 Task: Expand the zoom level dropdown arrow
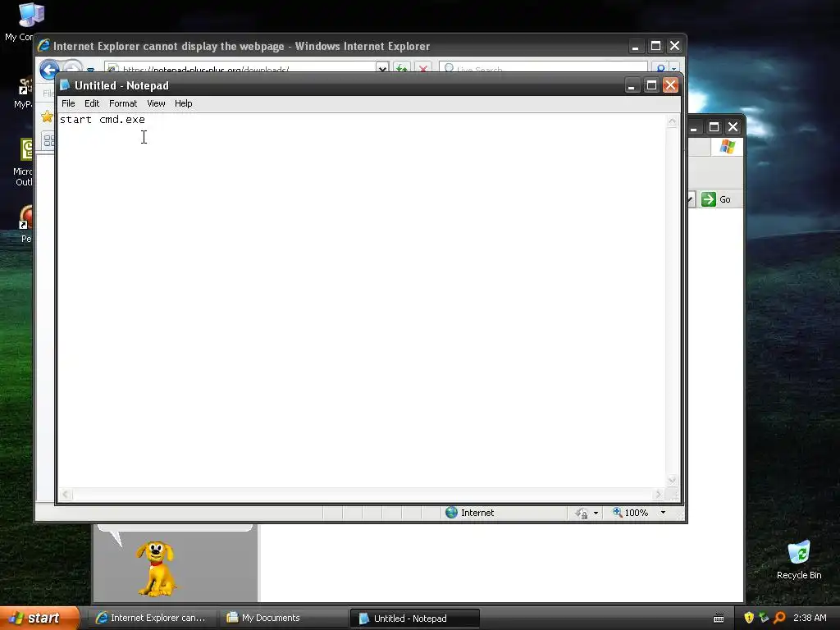pos(663,513)
